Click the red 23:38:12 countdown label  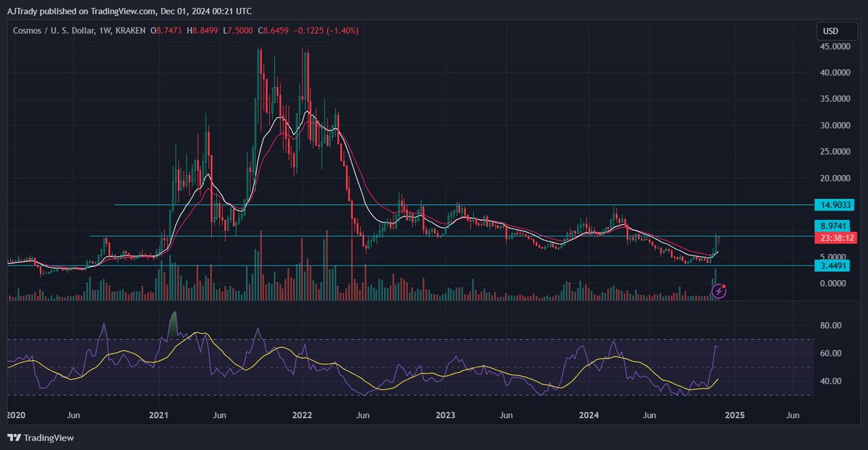tap(834, 237)
